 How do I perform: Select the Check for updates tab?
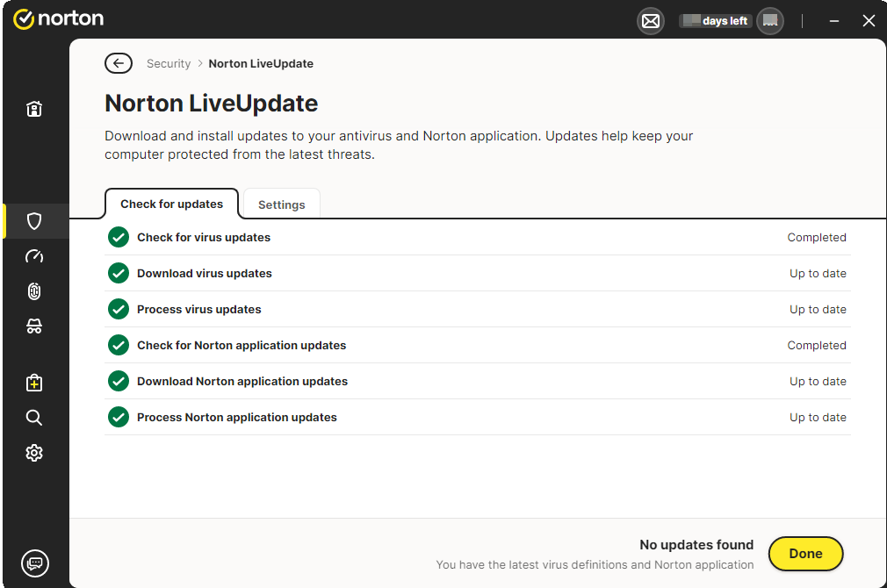(x=172, y=204)
